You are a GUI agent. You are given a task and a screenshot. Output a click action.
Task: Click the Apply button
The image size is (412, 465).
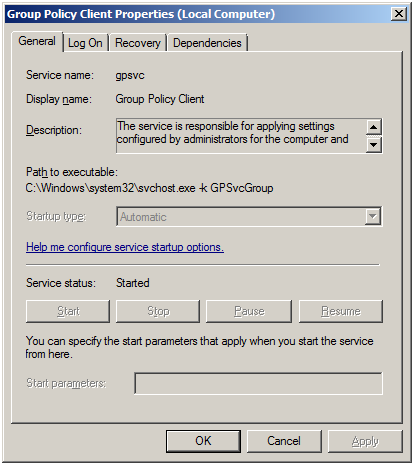[x=365, y=441]
